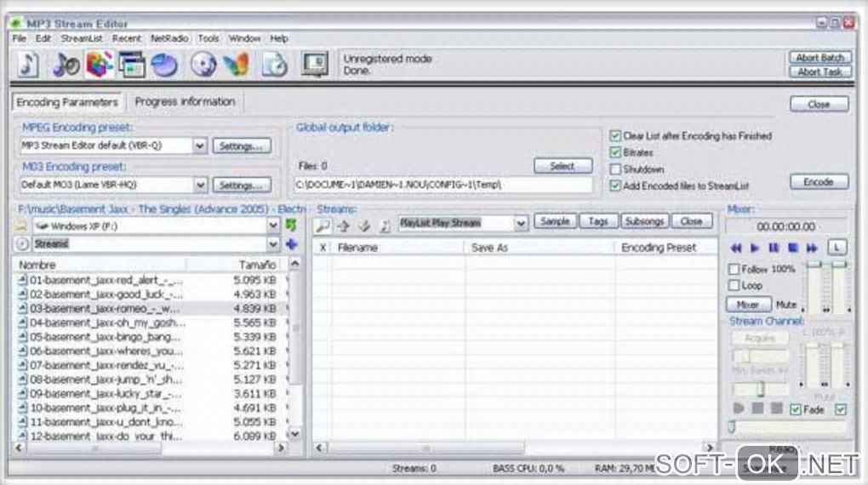The width and height of the screenshot is (868, 485).
Task: Open the NetRadio menu
Action: click(x=169, y=38)
